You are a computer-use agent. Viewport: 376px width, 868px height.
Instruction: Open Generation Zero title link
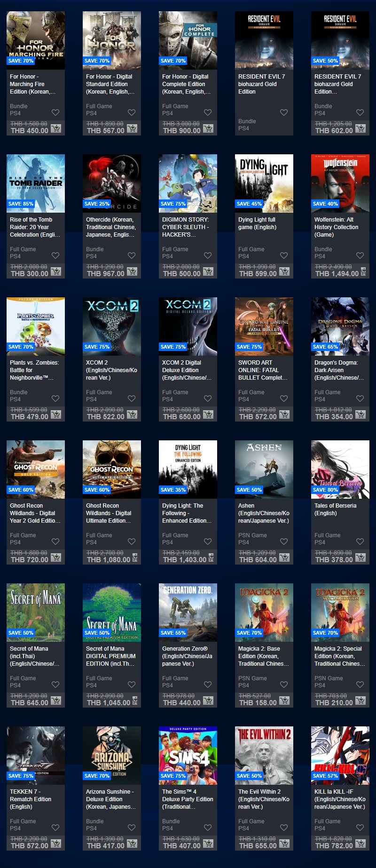tap(187, 656)
